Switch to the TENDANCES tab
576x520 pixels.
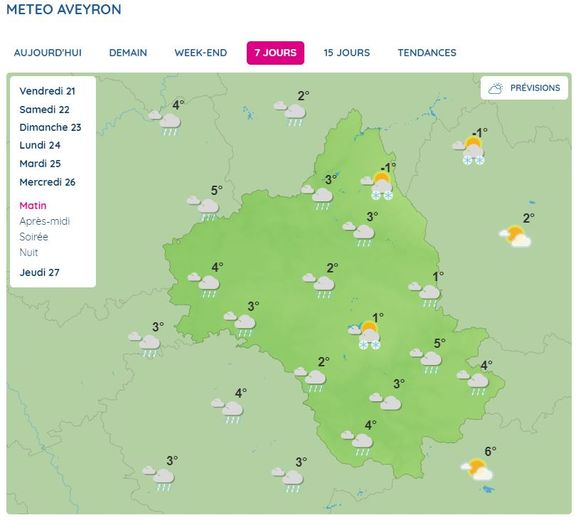click(x=427, y=53)
